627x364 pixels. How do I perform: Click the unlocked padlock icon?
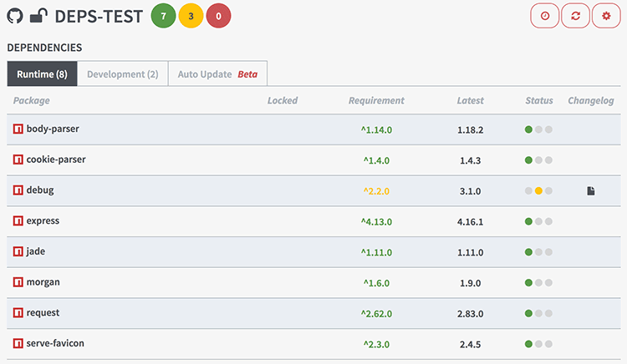[38, 16]
